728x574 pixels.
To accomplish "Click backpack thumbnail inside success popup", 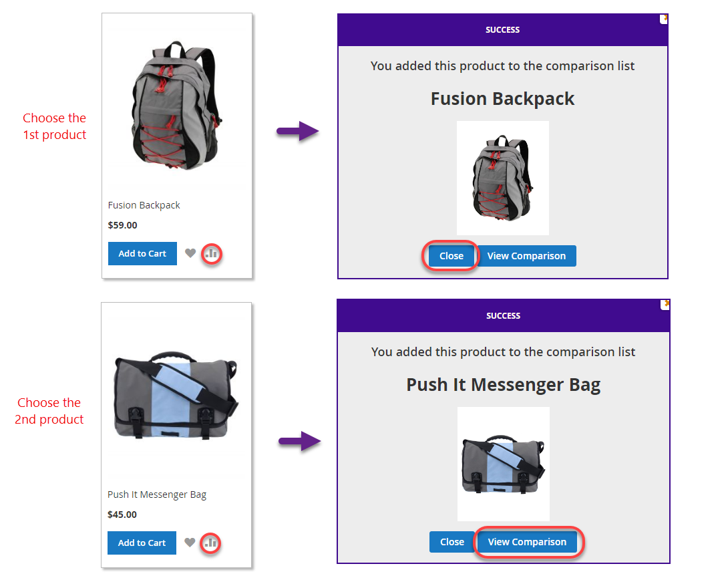I will [x=503, y=178].
